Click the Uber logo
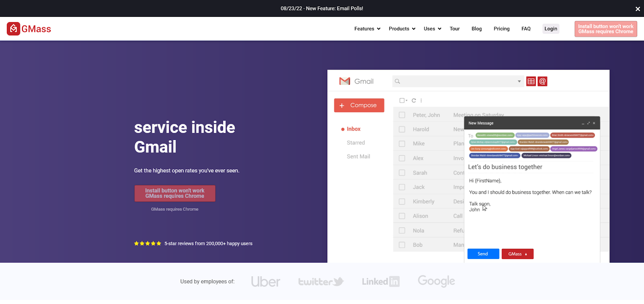This screenshot has width=644, height=304. click(x=266, y=281)
